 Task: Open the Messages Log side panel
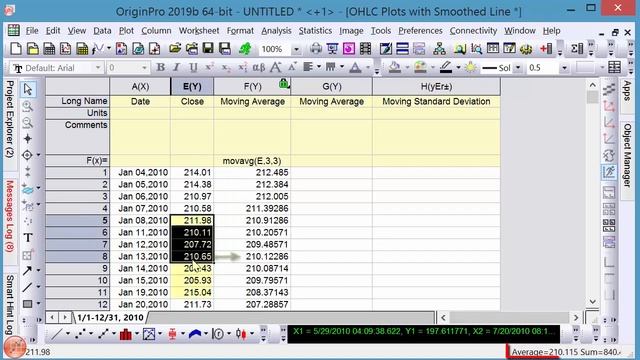tap(10, 216)
